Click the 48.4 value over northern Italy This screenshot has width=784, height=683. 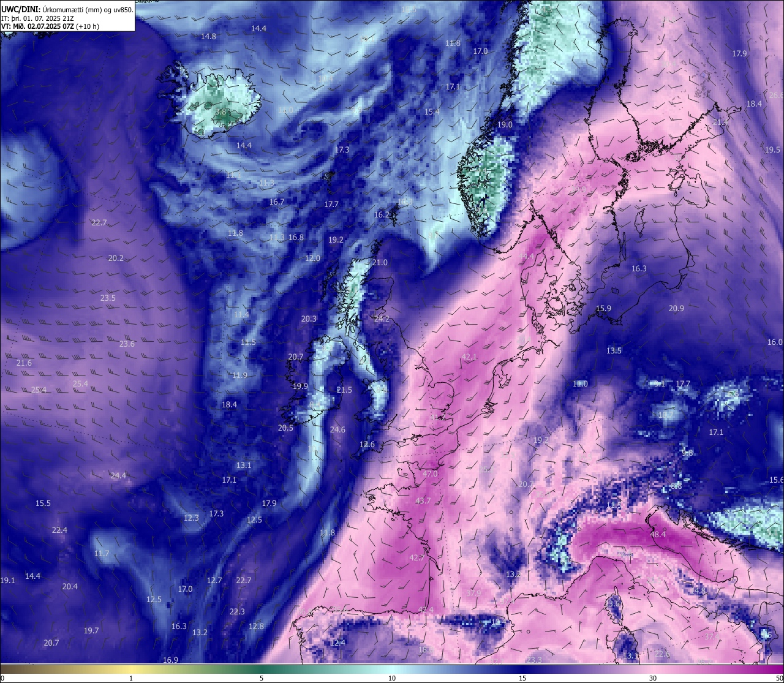pos(658,535)
